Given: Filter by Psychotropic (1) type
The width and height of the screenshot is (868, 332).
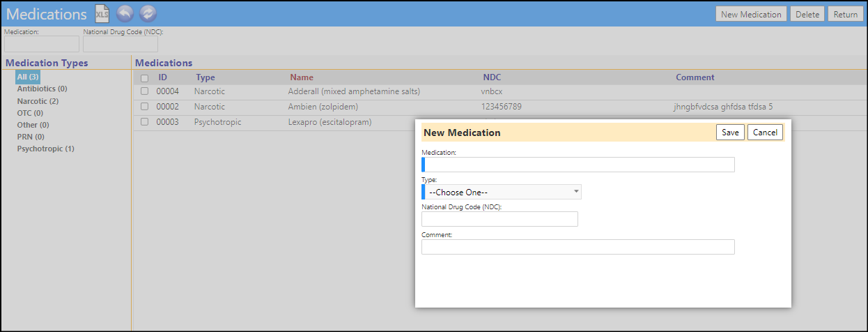Looking at the screenshot, I should [x=45, y=149].
